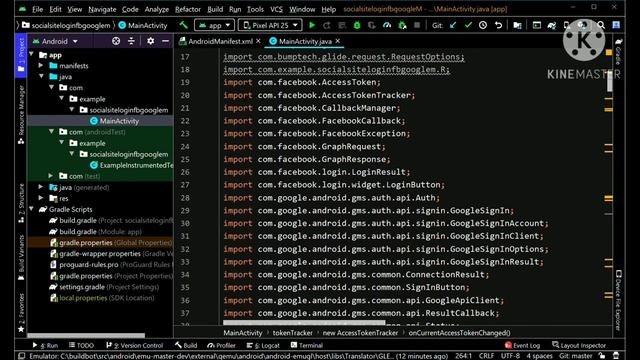Viewport: 640px width, 360px height.
Task: Open the Run tool window
Action: point(46,345)
